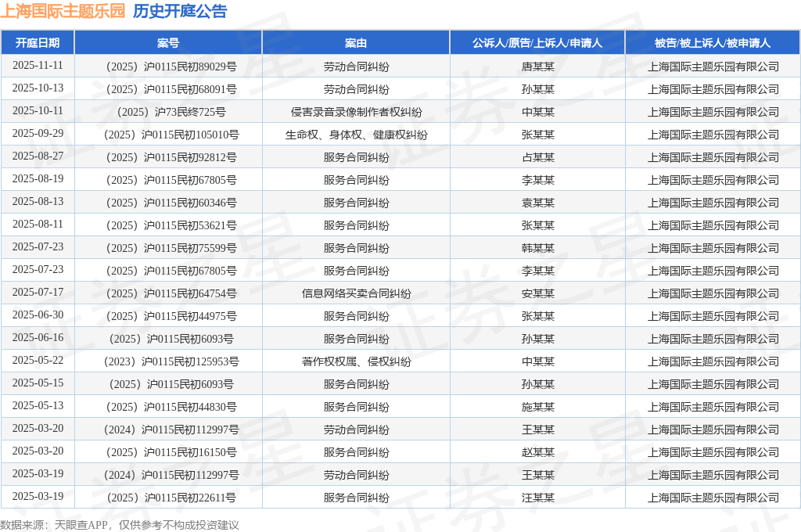Viewport: 801px width, 532px height.
Task: Click plaintiff name 唐某某
Action: 538,66
